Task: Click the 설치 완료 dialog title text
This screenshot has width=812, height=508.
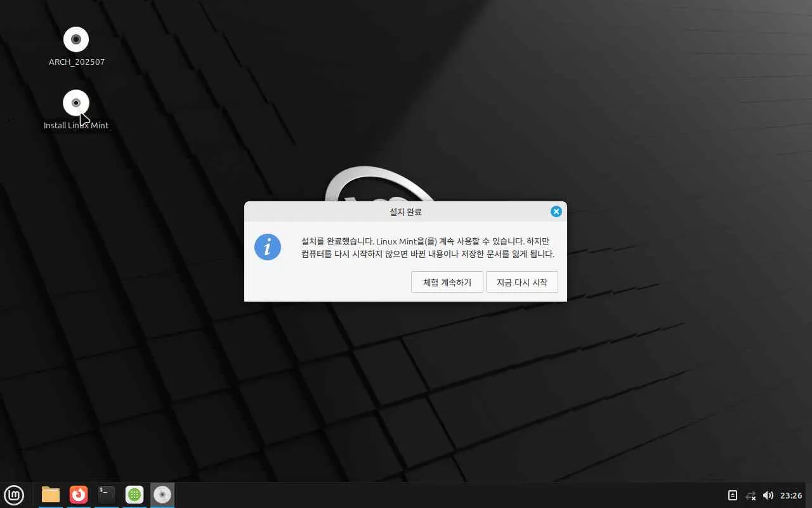Action: [x=405, y=212]
